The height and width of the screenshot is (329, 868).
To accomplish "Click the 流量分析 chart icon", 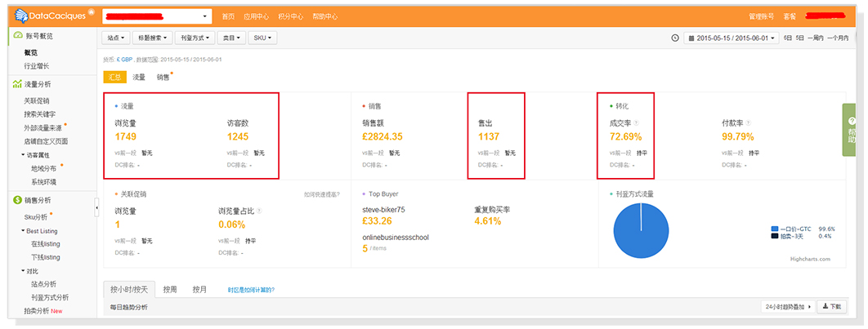I will coord(17,84).
